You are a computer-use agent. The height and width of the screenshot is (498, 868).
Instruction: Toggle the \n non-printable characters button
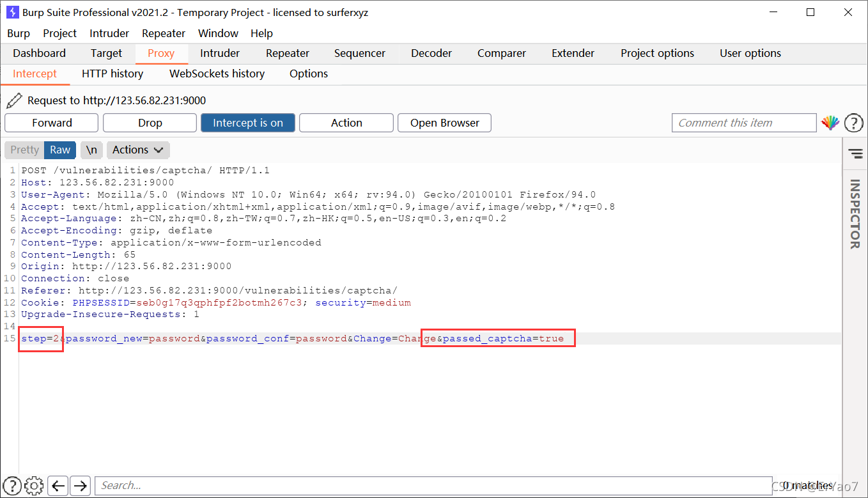coord(91,150)
